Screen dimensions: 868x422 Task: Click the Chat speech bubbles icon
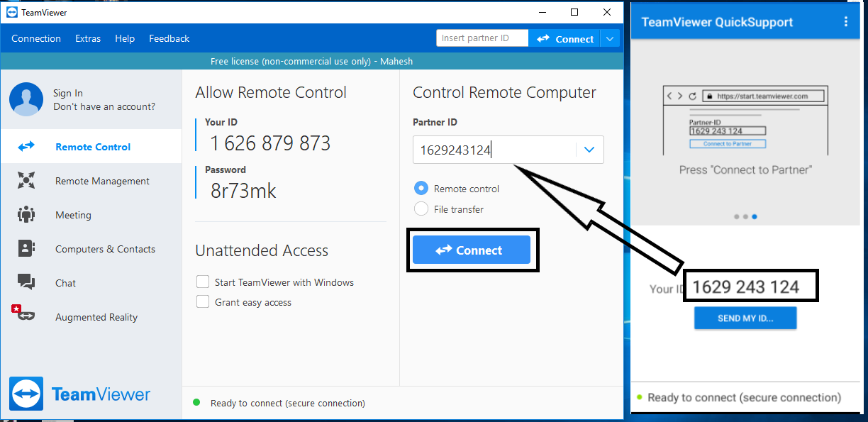26,282
